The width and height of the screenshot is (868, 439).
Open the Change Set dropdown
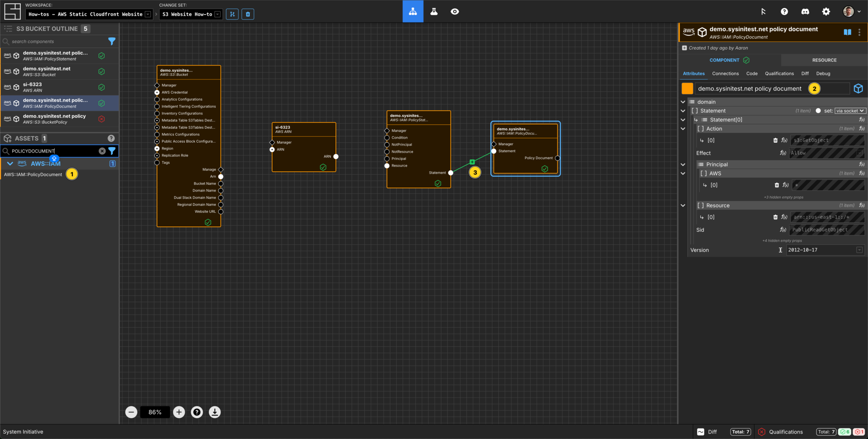point(191,14)
